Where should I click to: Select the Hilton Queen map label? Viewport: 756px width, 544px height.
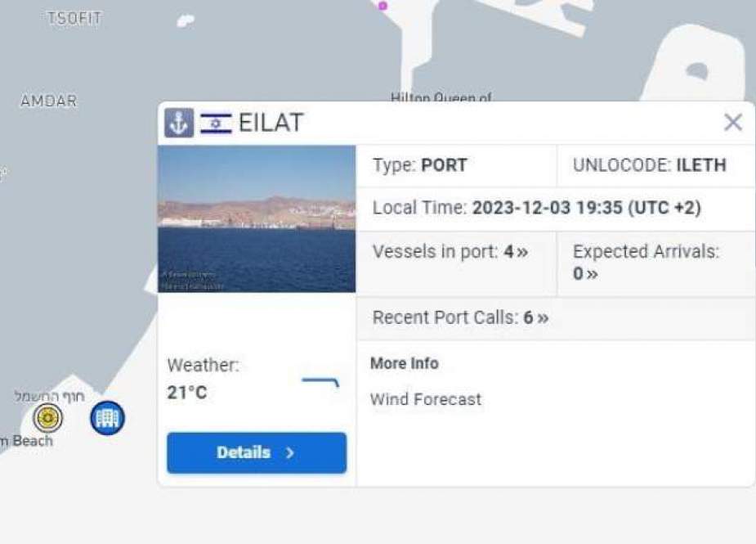pos(441,98)
